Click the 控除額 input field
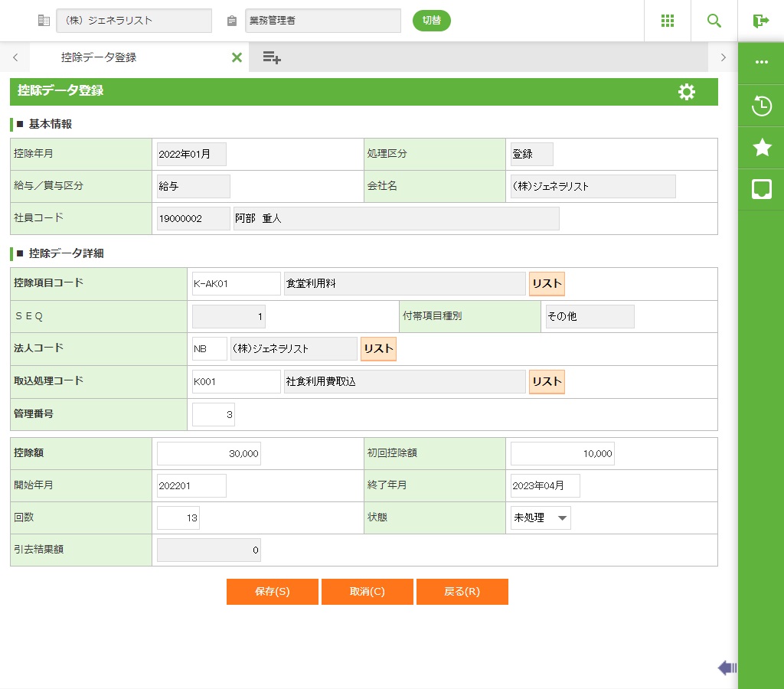Image resolution: width=784 pixels, height=689 pixels. tap(209, 454)
